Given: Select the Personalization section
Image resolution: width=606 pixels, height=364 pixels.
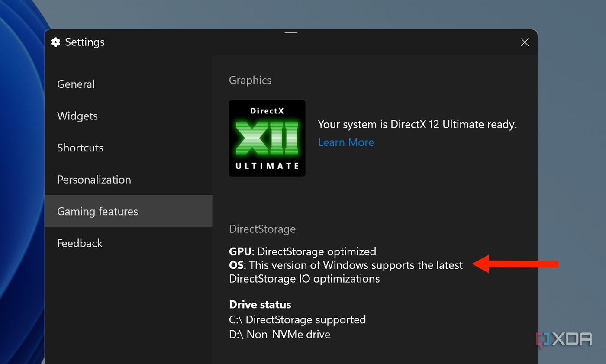Looking at the screenshot, I should click(128, 179).
